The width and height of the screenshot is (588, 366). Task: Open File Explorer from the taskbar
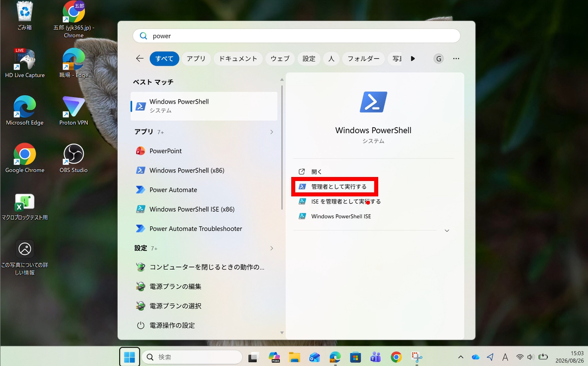pos(294,357)
